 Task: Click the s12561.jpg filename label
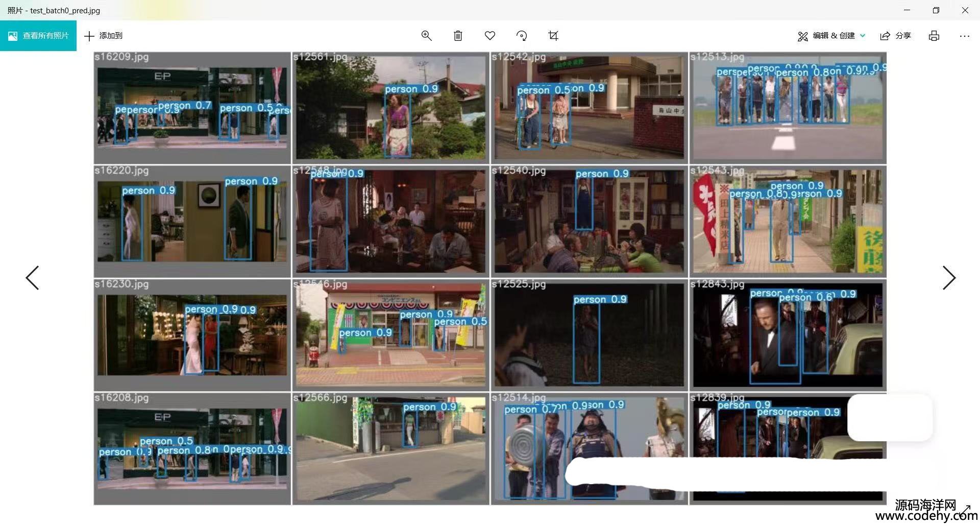coord(320,57)
